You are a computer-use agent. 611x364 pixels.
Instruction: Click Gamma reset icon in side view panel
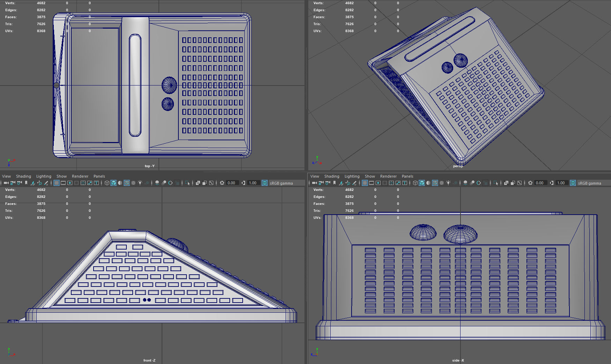coord(551,183)
